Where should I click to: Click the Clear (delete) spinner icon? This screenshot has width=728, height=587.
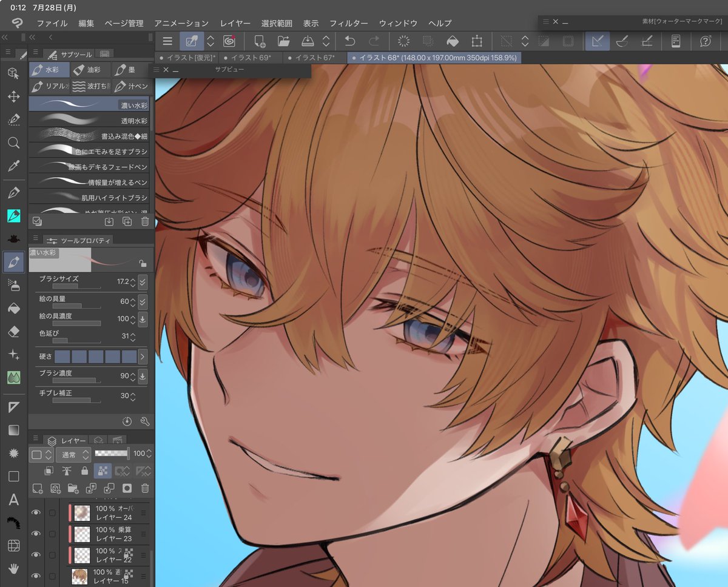click(x=404, y=41)
